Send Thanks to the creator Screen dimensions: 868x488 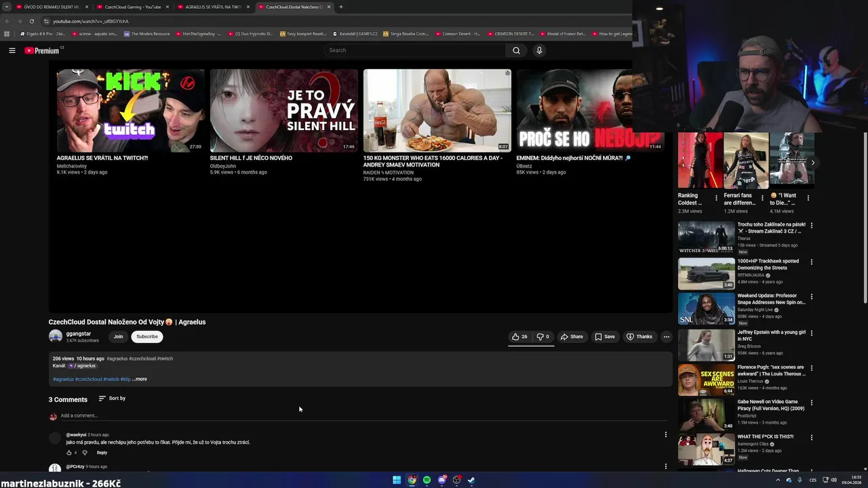(639, 337)
